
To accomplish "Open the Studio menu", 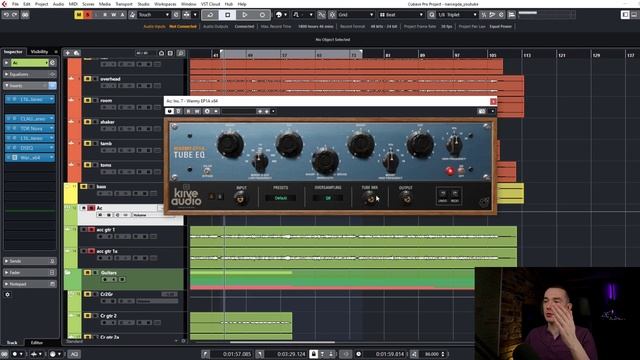I will click(x=143, y=4).
